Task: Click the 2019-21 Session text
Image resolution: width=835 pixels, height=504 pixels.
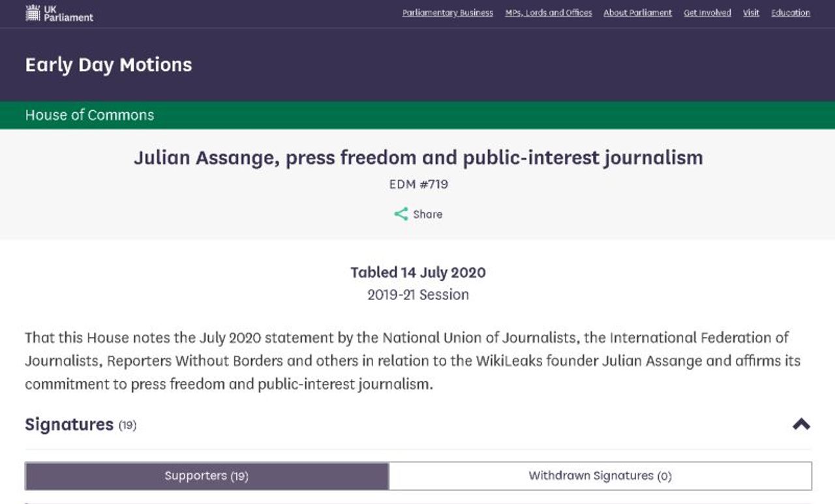Action: 418,295
